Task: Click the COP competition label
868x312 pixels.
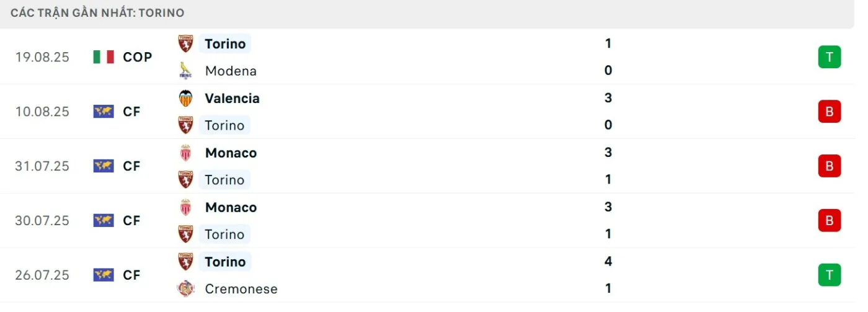Action: coord(137,57)
